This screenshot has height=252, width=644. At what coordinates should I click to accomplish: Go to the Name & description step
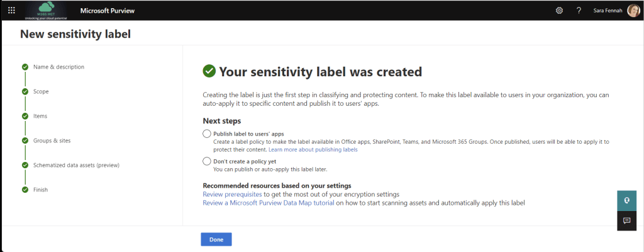(x=58, y=67)
